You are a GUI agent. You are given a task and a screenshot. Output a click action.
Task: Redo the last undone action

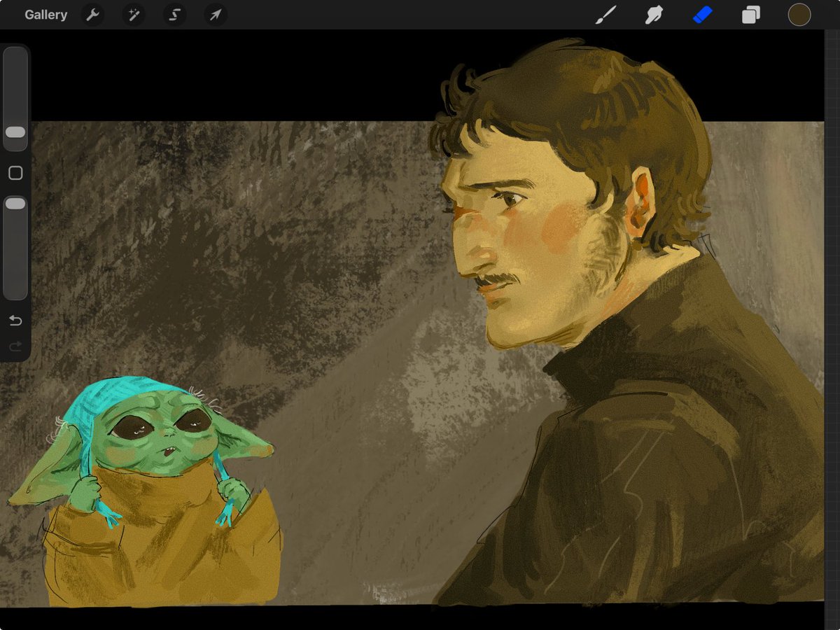tap(15, 346)
